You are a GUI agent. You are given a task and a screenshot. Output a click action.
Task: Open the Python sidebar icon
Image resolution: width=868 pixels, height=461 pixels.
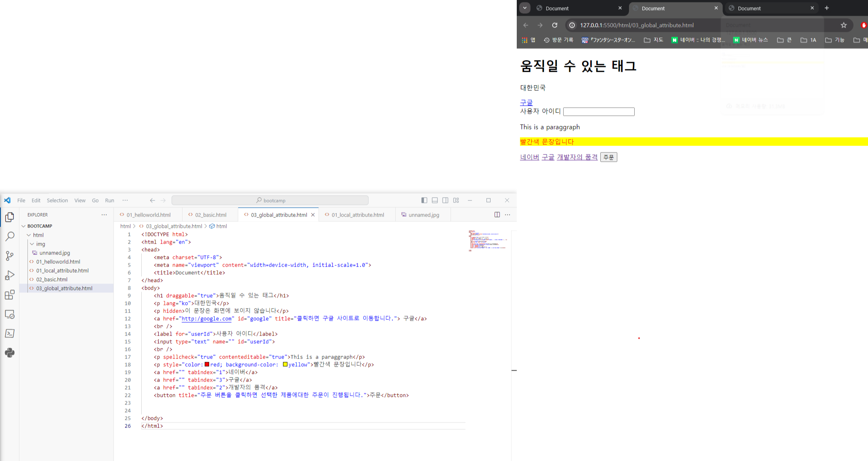(10, 353)
